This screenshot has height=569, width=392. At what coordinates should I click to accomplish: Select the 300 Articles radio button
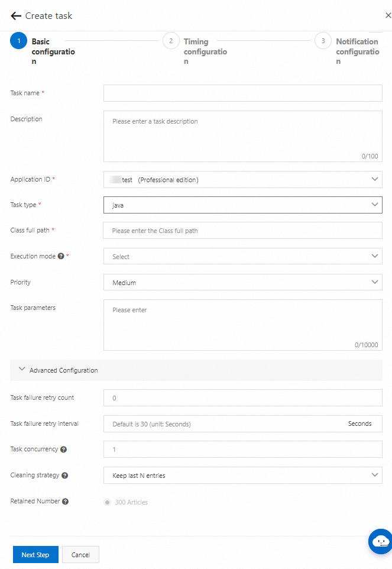[107, 502]
